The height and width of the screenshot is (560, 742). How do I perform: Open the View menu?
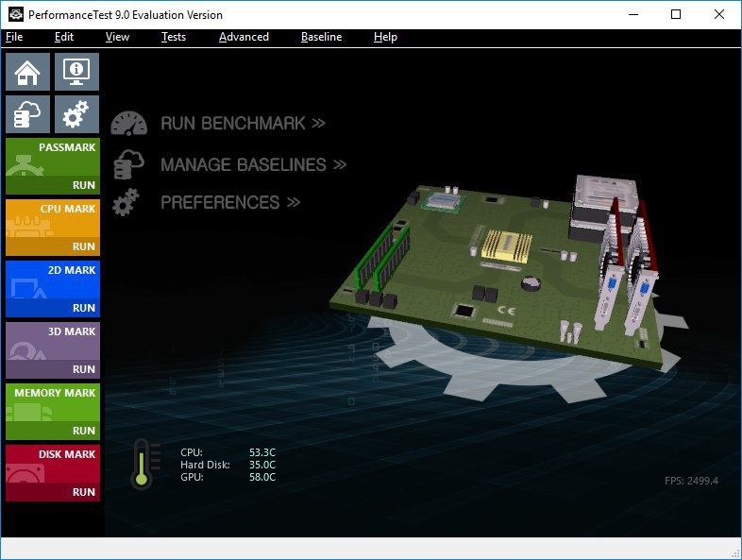(117, 37)
